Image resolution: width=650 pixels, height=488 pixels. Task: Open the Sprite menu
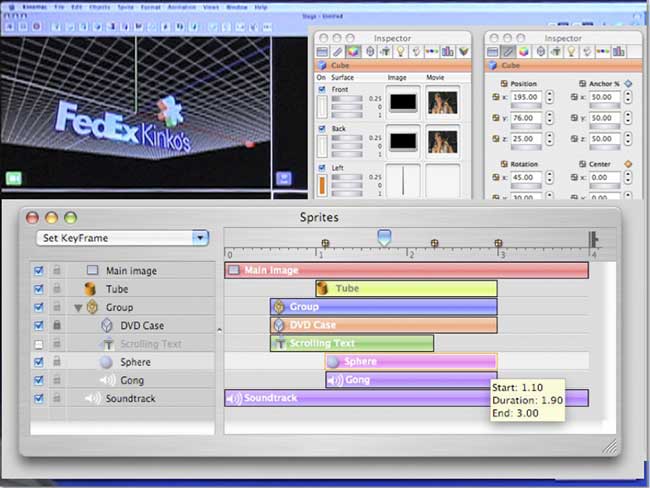[x=125, y=7]
